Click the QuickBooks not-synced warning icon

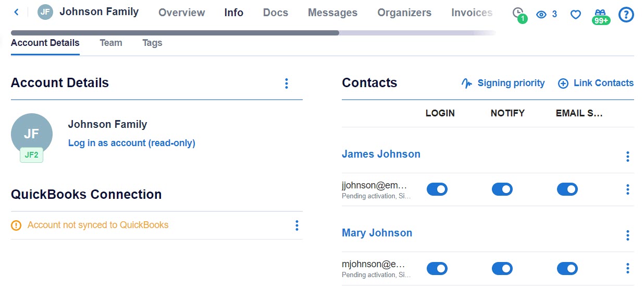[x=16, y=225]
